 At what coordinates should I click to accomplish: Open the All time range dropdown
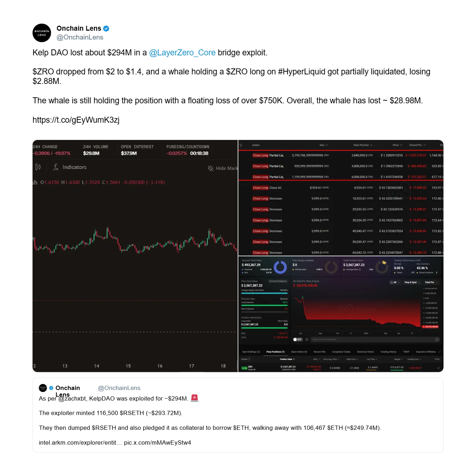pos(395,282)
